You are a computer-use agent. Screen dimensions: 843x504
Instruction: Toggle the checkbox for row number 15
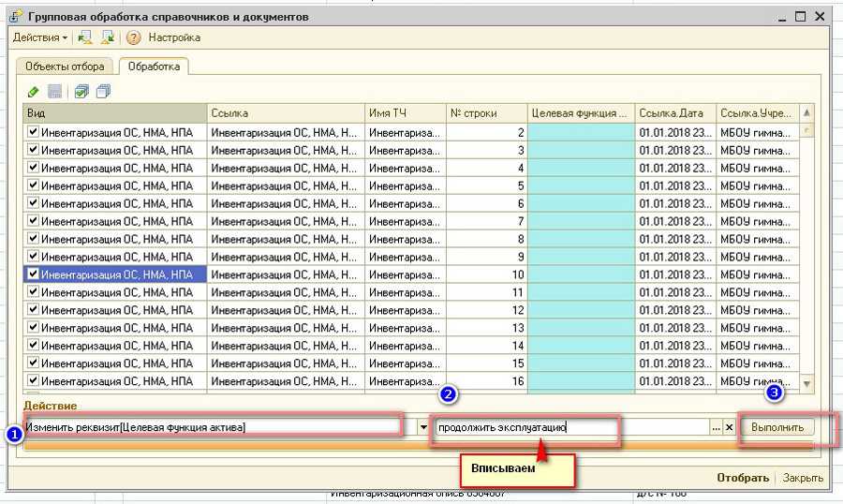click(x=33, y=363)
